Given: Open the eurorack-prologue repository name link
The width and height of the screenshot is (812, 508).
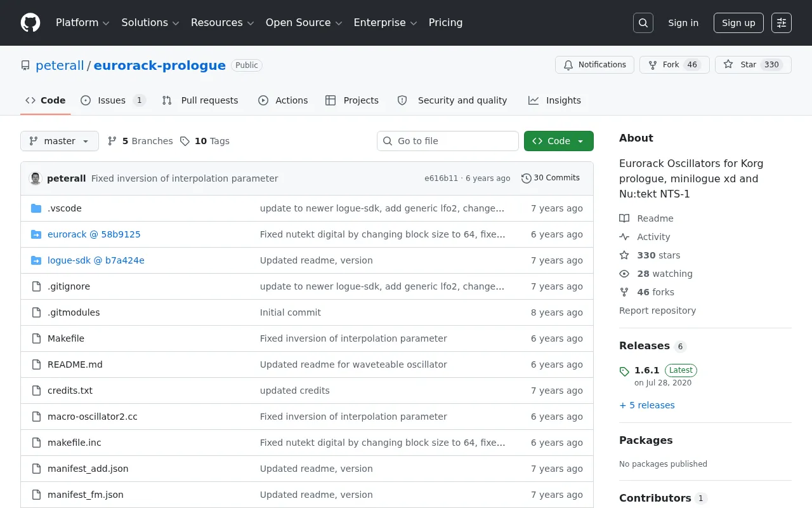Looking at the screenshot, I should click(x=160, y=65).
